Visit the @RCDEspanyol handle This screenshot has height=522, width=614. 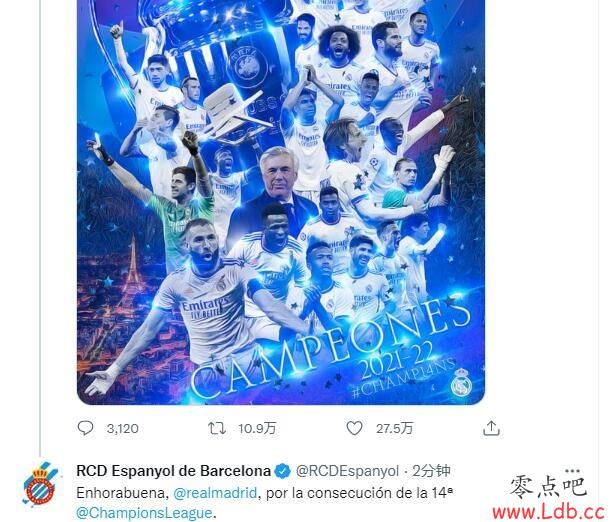coord(347,471)
